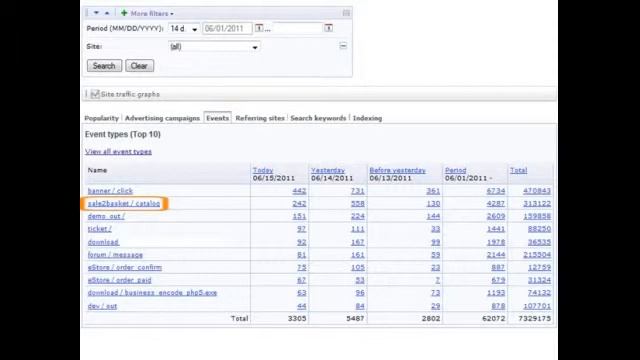Click the period total cell 62072
The image size is (640, 360).
click(x=493, y=318)
